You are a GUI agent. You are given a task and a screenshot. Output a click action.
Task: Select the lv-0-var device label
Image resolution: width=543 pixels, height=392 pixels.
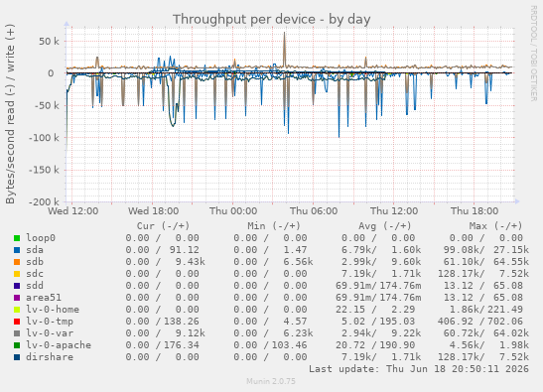(x=50, y=332)
